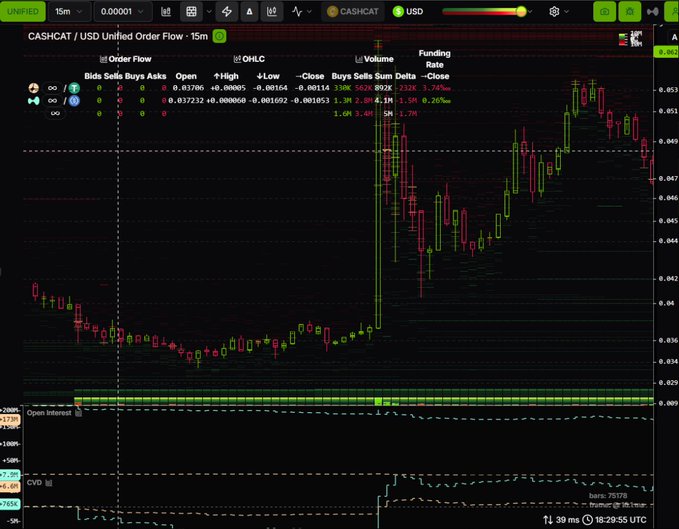The width and height of the screenshot is (679, 529).
Task: Click the second row teal exchange logo
Action: pyautogui.click(x=33, y=101)
